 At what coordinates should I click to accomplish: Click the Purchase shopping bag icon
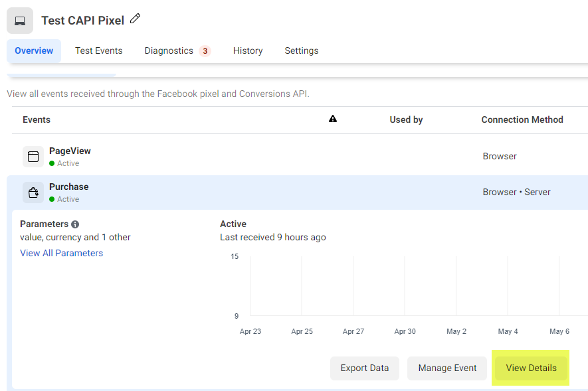coord(33,193)
